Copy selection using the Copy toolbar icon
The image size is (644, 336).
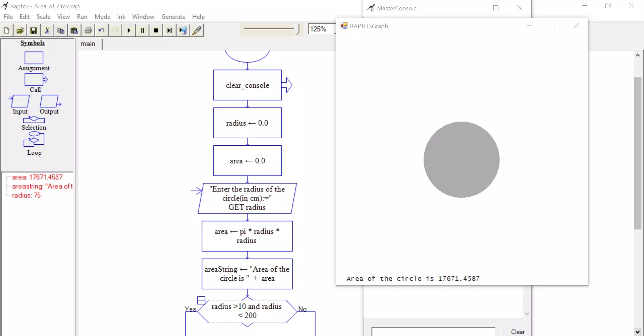point(61,31)
